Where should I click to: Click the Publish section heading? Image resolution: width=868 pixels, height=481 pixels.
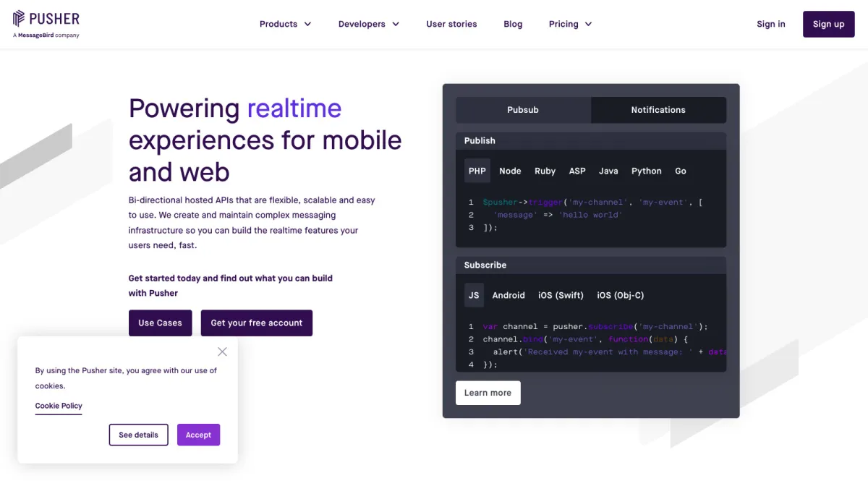pyautogui.click(x=480, y=140)
